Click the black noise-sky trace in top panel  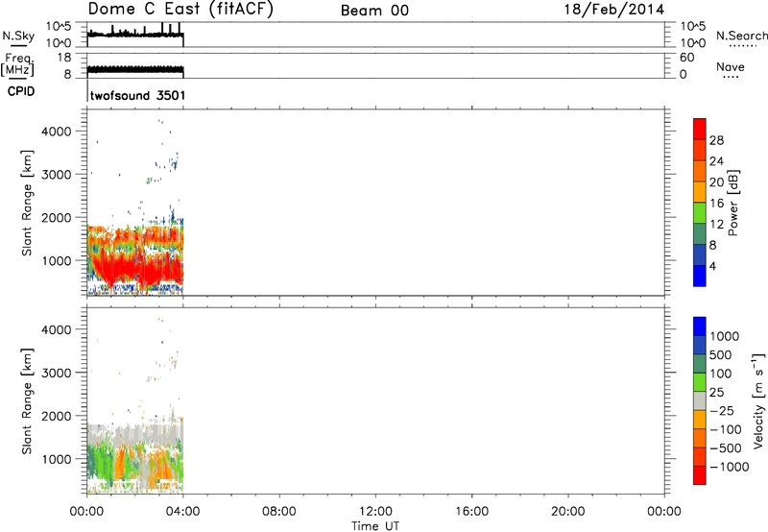pyautogui.click(x=135, y=35)
